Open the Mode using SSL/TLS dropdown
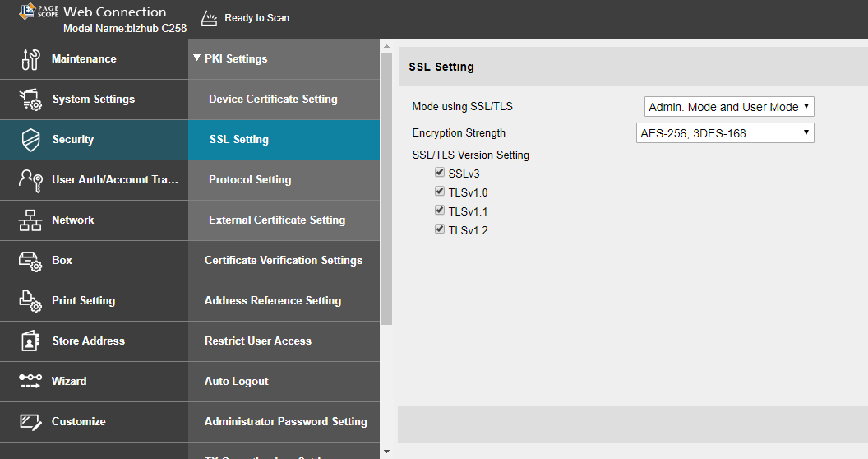The height and width of the screenshot is (459, 868). pyautogui.click(x=729, y=107)
